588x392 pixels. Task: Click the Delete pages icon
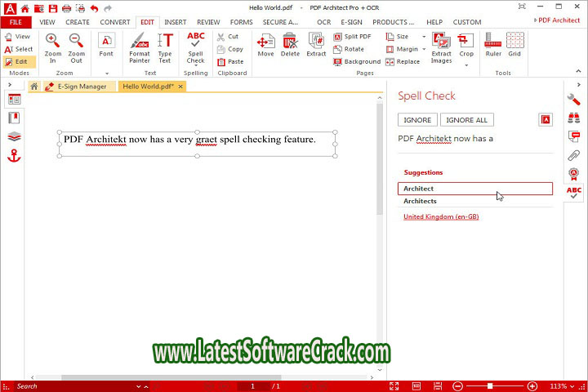coord(290,46)
